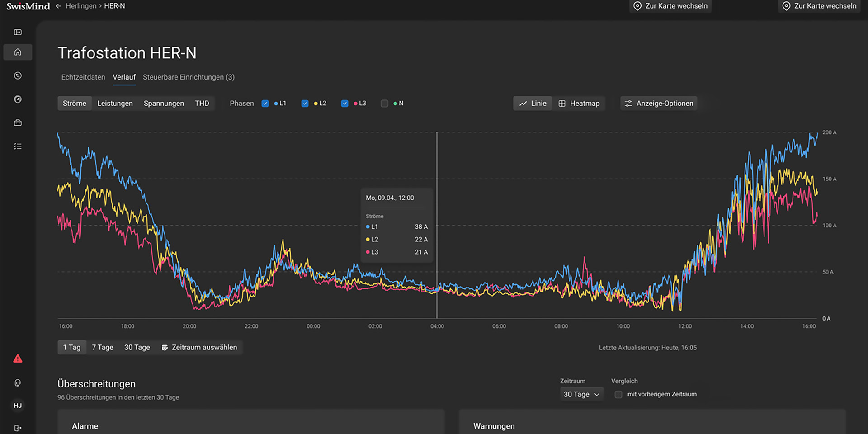
Task: Open the home icon in sidebar
Action: coord(18,52)
